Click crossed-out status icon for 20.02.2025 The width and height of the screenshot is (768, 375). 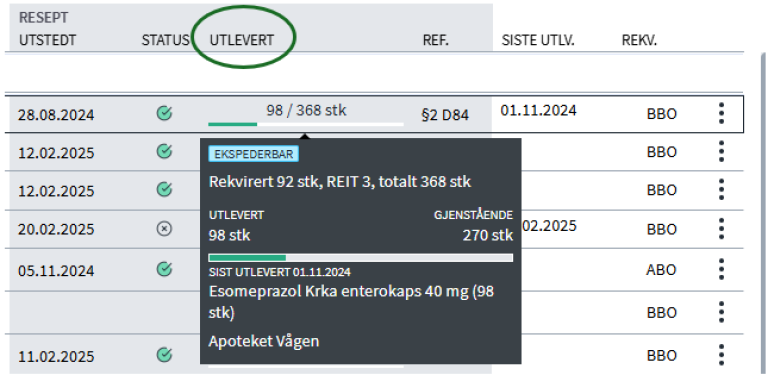(x=164, y=229)
